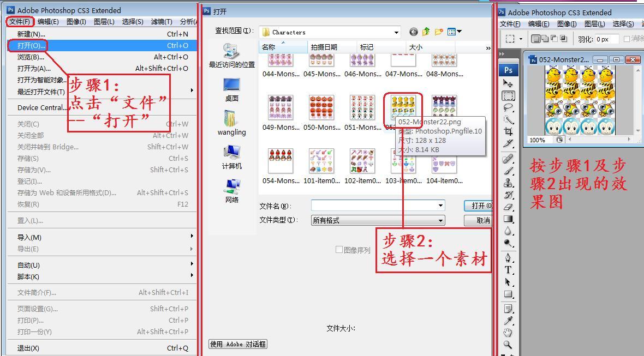Choose 浏览(B)... from the File menu
The width and height of the screenshot is (644, 356).
(x=103, y=57)
